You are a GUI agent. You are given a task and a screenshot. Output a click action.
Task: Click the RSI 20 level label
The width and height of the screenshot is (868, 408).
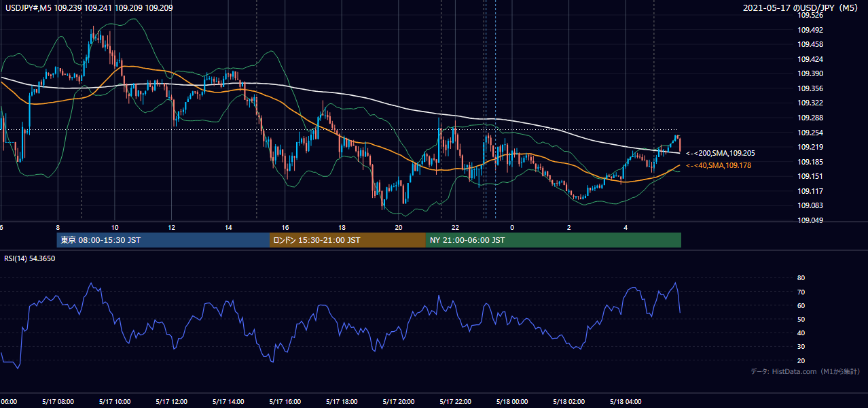coord(801,360)
